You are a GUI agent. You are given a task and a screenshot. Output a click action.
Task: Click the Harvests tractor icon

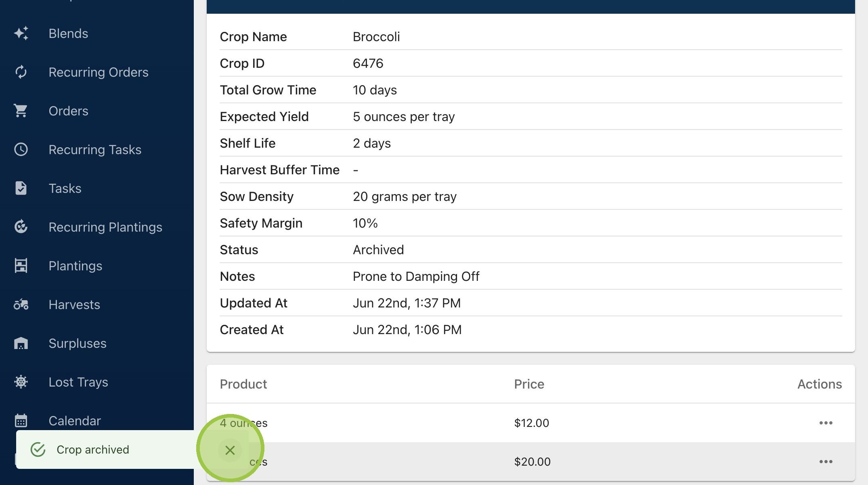click(21, 305)
